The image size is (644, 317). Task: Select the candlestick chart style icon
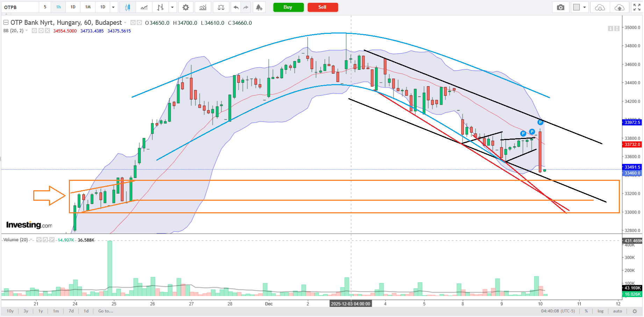(x=128, y=7)
